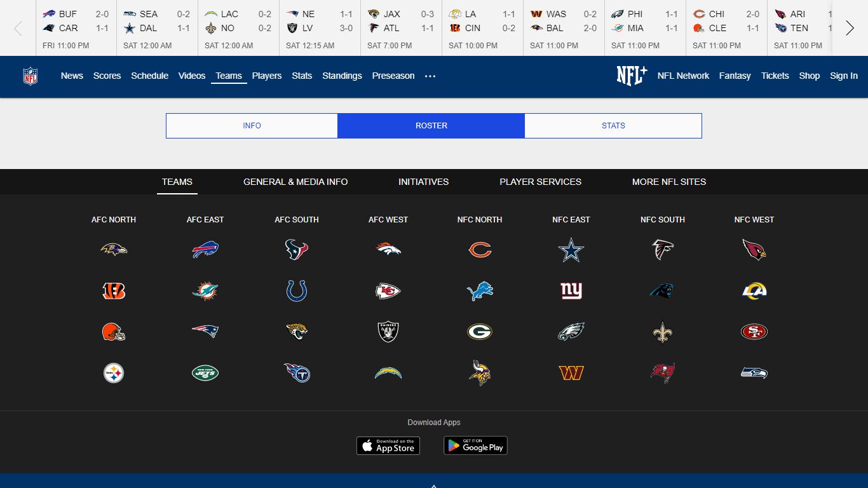
Task: Open the Denver Broncos logo
Action: coord(388,250)
